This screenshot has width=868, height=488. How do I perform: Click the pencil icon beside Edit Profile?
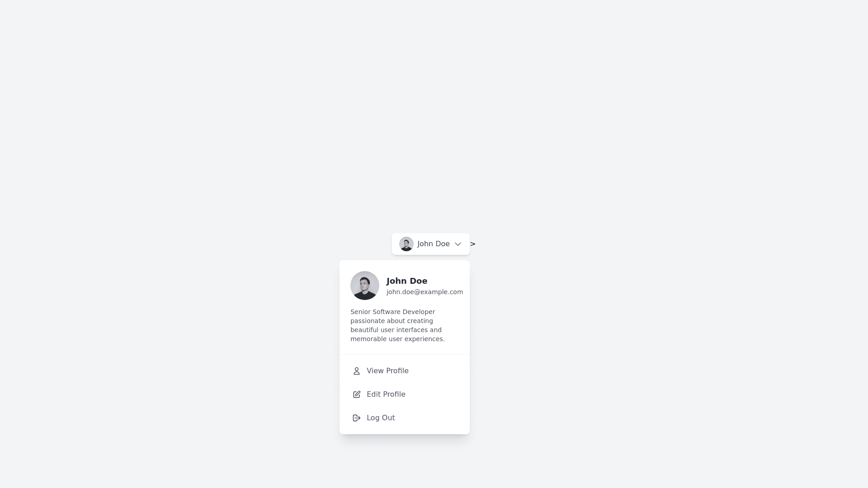[356, 394]
